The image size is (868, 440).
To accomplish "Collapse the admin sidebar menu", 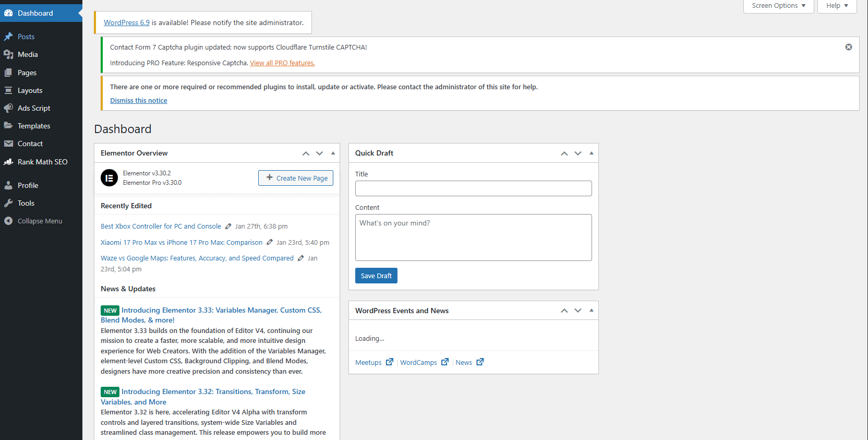I will [39, 221].
